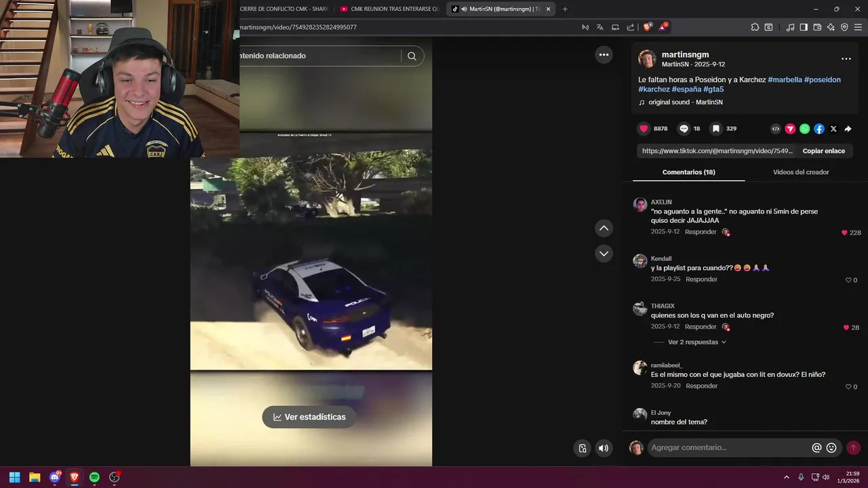Go to the next video arrow
The width and height of the screenshot is (868, 488).
[604, 253]
